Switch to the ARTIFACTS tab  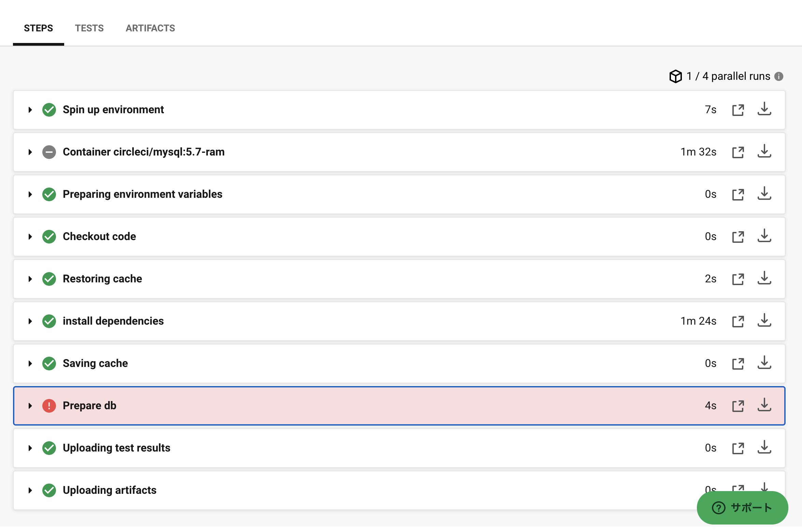pyautogui.click(x=150, y=28)
